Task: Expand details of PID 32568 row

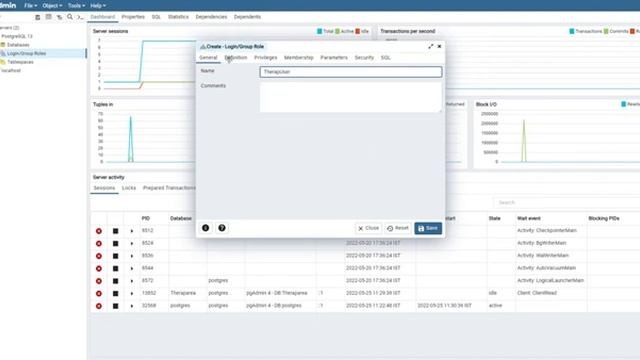Action: click(x=132, y=306)
